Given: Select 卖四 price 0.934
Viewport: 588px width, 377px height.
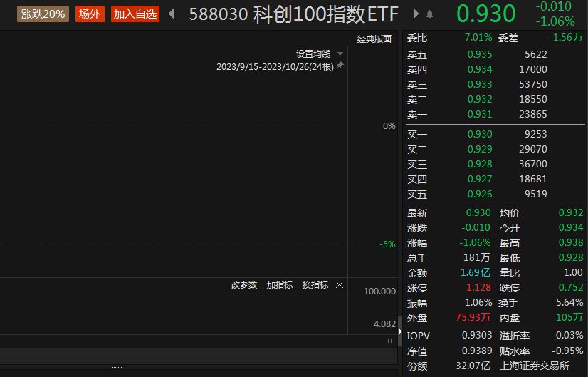Looking at the screenshot, I should pyautogui.click(x=480, y=69).
